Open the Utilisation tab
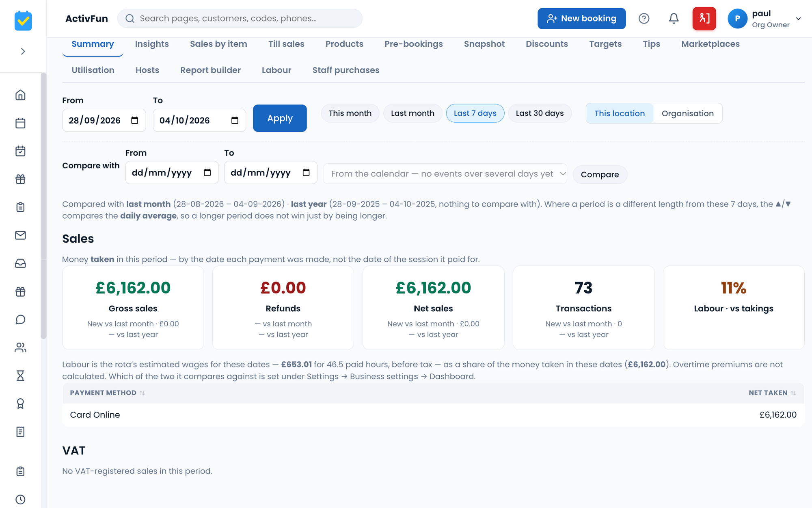This screenshot has height=508, width=812. click(93, 70)
